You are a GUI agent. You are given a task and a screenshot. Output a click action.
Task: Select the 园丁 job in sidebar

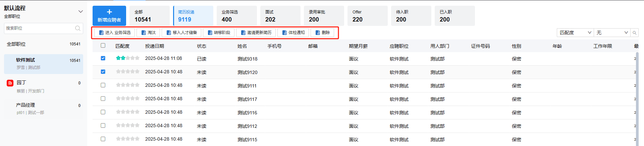(44, 86)
